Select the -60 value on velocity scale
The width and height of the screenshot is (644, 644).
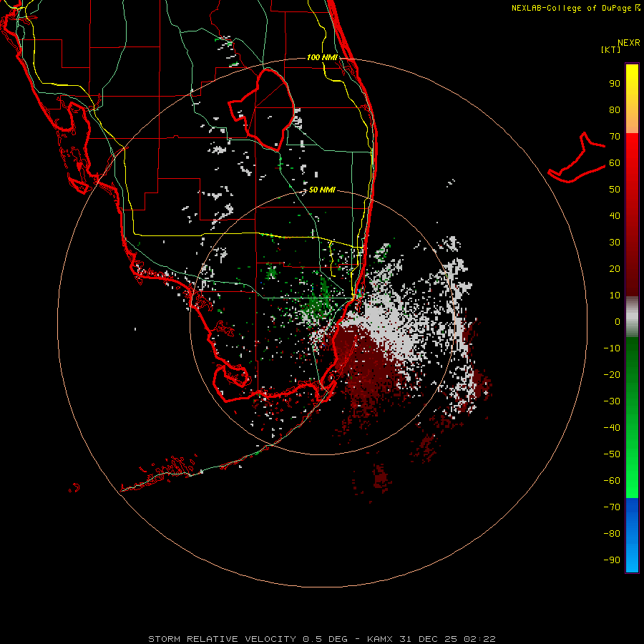coord(612,481)
